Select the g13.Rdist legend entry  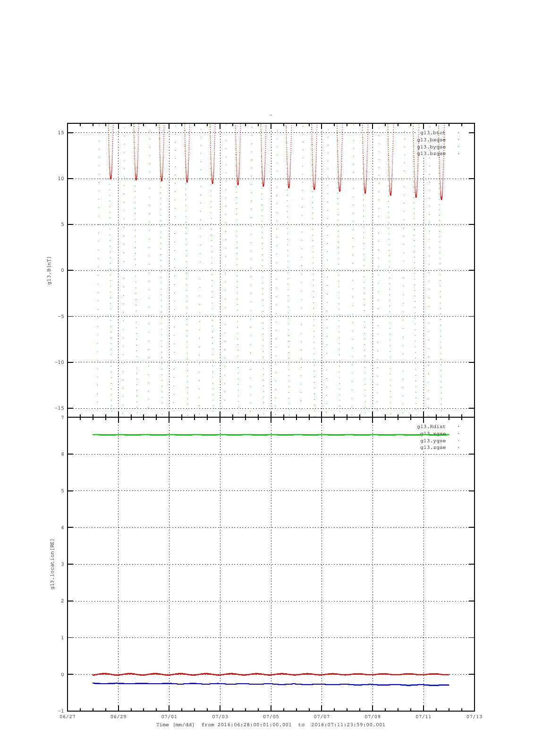(x=431, y=427)
